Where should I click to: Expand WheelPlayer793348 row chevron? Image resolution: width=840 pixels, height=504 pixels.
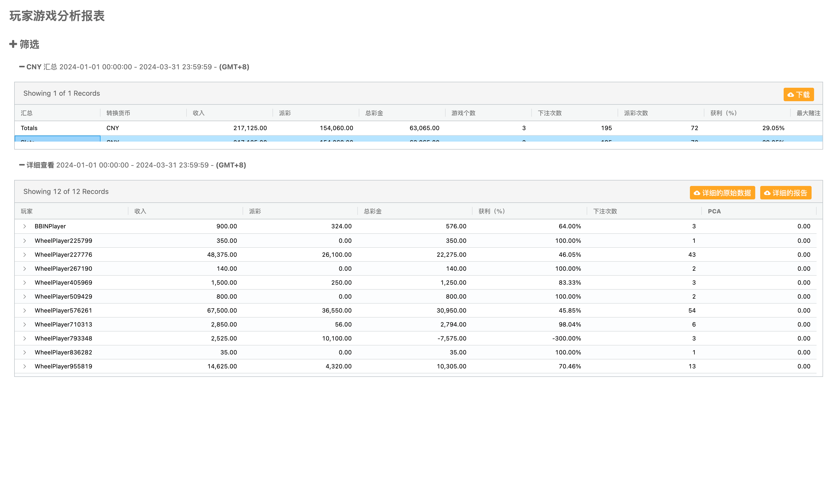tap(24, 338)
